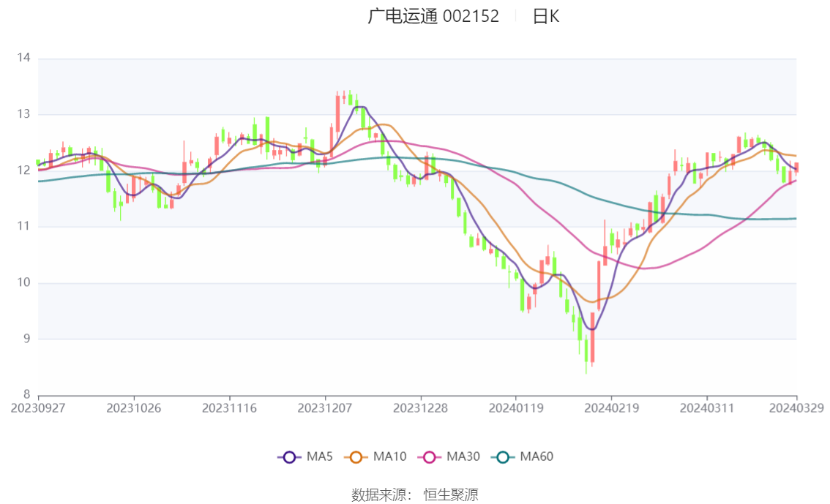This screenshot has width=830, height=504.
Task: Click the MA60 legend circle icon
Action: click(x=503, y=457)
